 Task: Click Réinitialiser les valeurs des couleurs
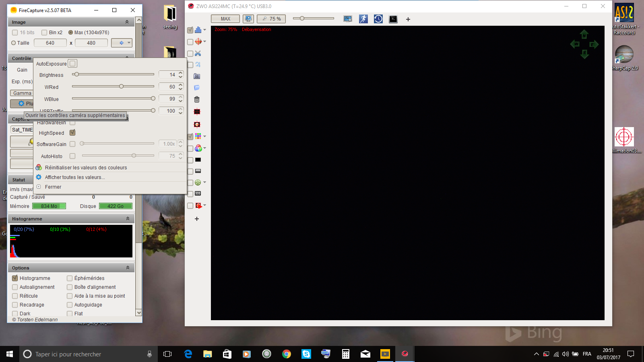[86, 167]
